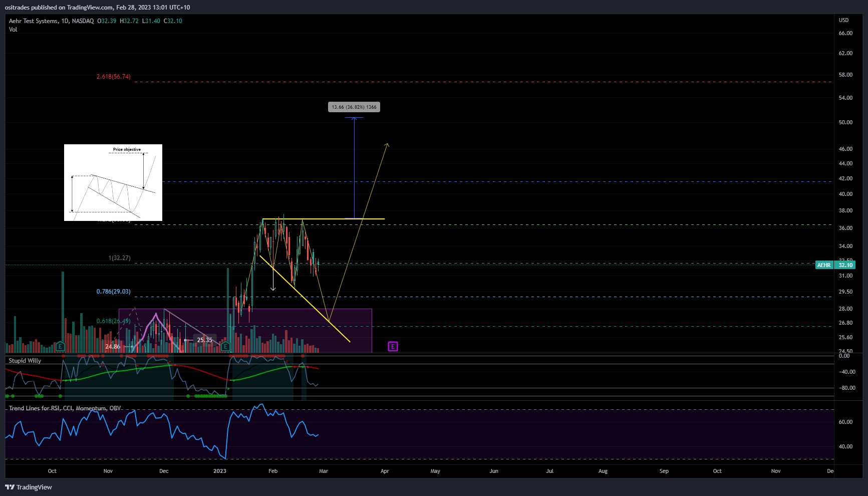868x496 pixels.
Task: Click the 50.00 price axis label
Action: [x=845, y=122]
